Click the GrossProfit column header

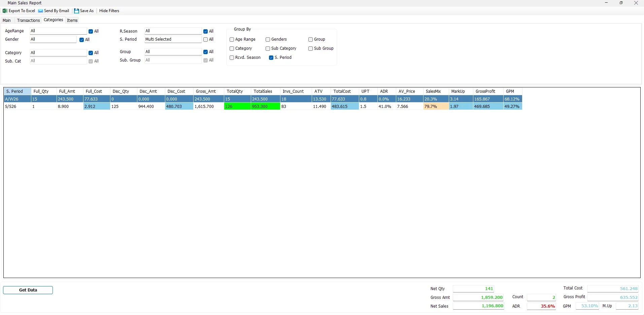[488, 91]
